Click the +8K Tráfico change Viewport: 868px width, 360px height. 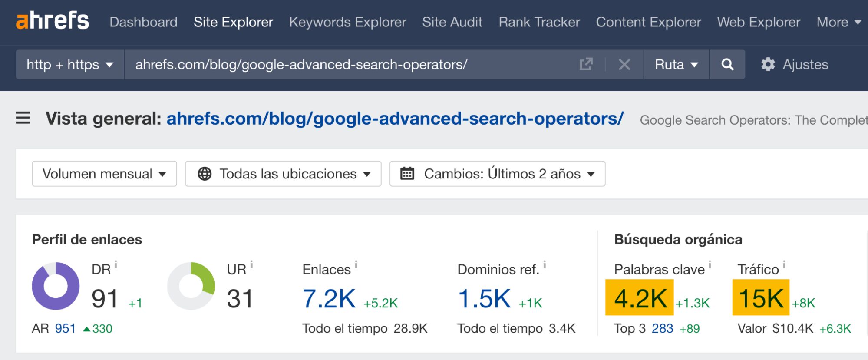pyautogui.click(x=803, y=303)
